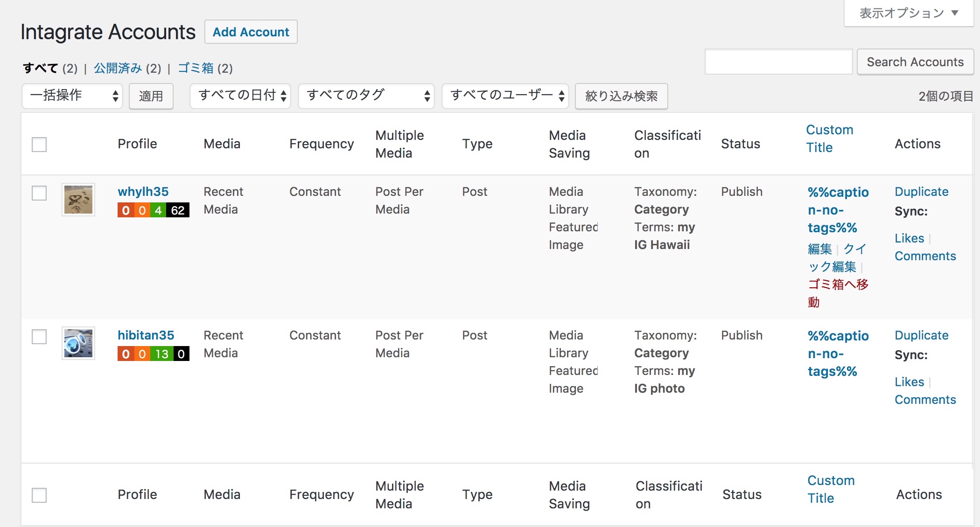This screenshot has width=980, height=527.
Task: Open the すべてのユーザー user filter dropdown
Action: pos(505,96)
